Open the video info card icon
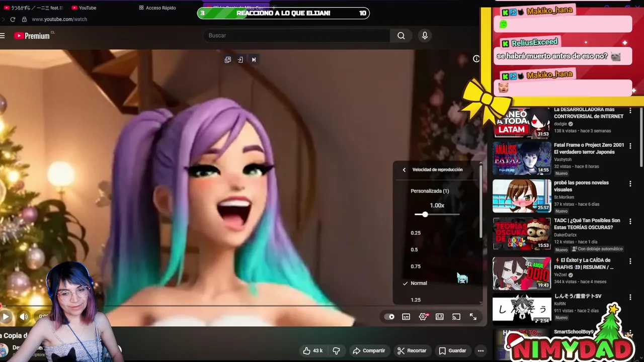 tap(476, 59)
